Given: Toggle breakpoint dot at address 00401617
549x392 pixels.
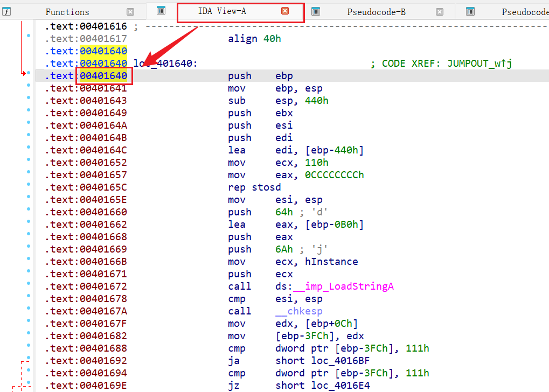Looking at the screenshot, I should click(29, 36).
